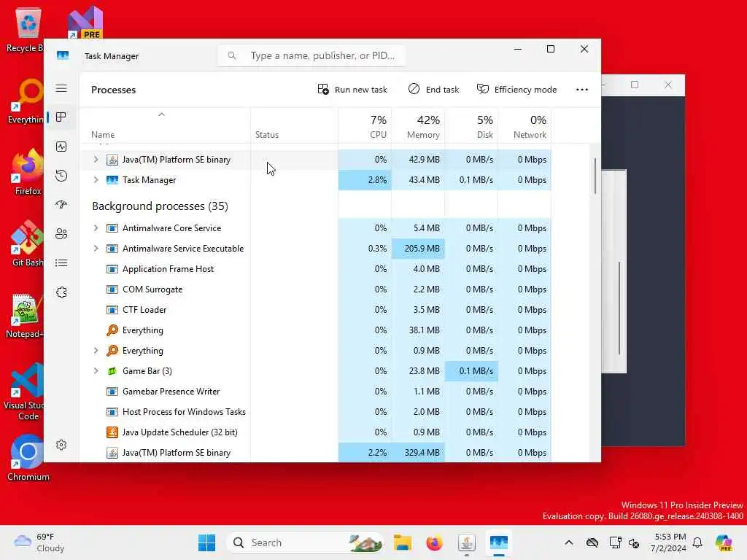Click the Task Manager process vertical scrollbar thumb
747x560 pixels.
pos(595,176)
